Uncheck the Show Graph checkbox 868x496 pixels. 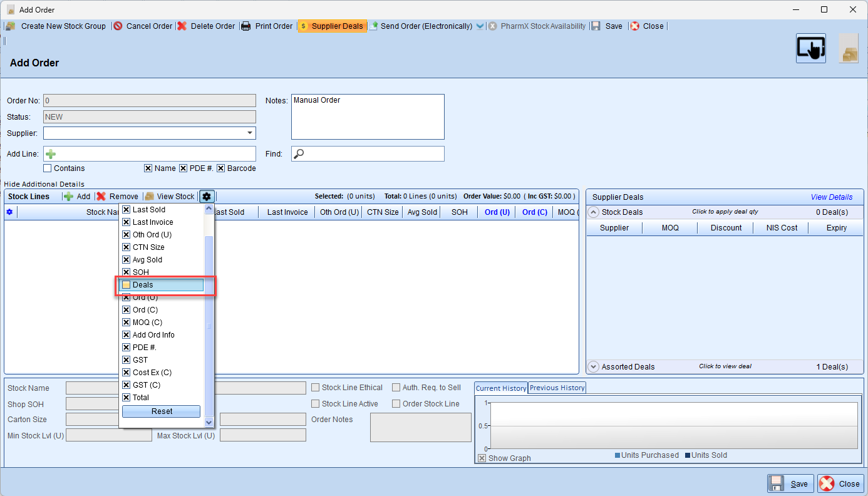[482, 458]
